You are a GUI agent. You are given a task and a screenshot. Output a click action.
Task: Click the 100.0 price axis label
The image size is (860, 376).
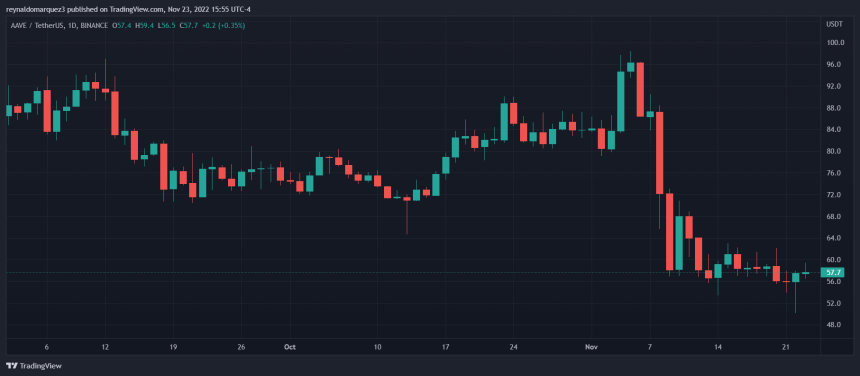tap(834, 43)
